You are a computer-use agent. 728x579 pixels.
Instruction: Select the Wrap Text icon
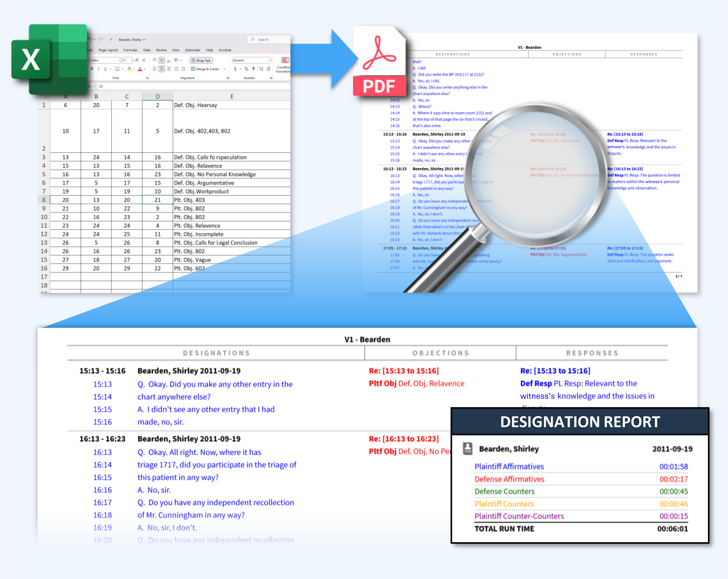coord(202,60)
